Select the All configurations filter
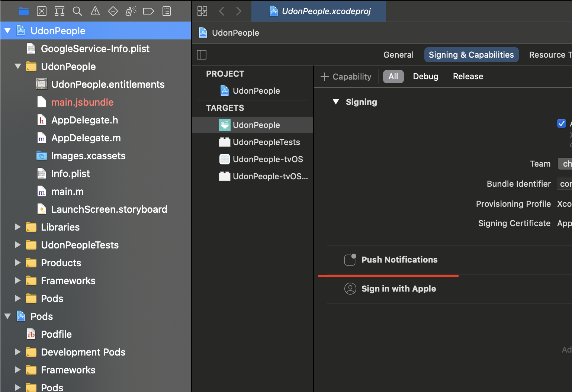This screenshot has width=572, height=392. click(393, 77)
